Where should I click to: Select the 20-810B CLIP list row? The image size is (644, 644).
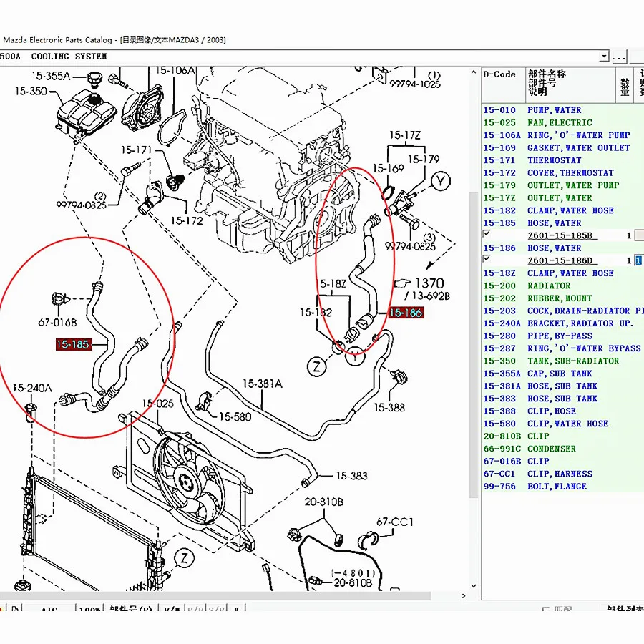click(562, 436)
